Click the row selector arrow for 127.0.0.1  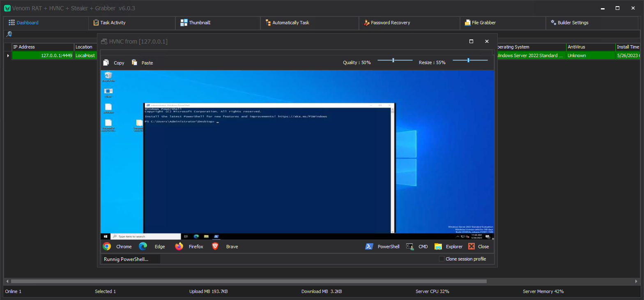click(x=8, y=55)
